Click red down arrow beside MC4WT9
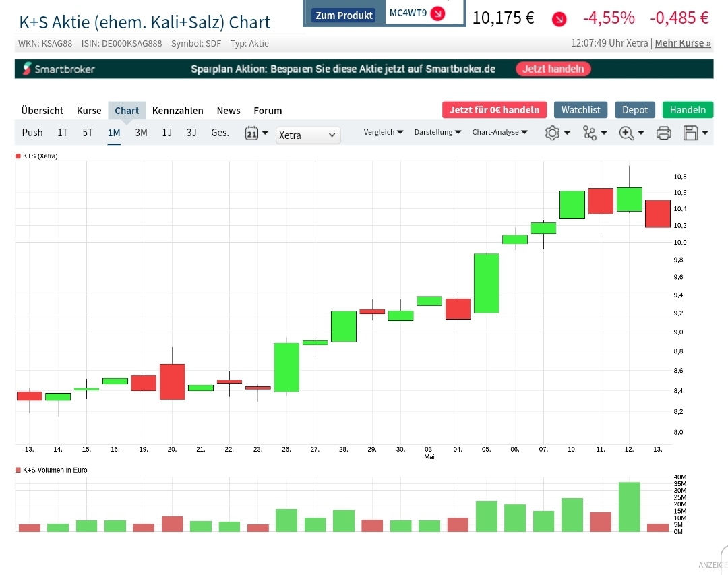 (437, 13)
